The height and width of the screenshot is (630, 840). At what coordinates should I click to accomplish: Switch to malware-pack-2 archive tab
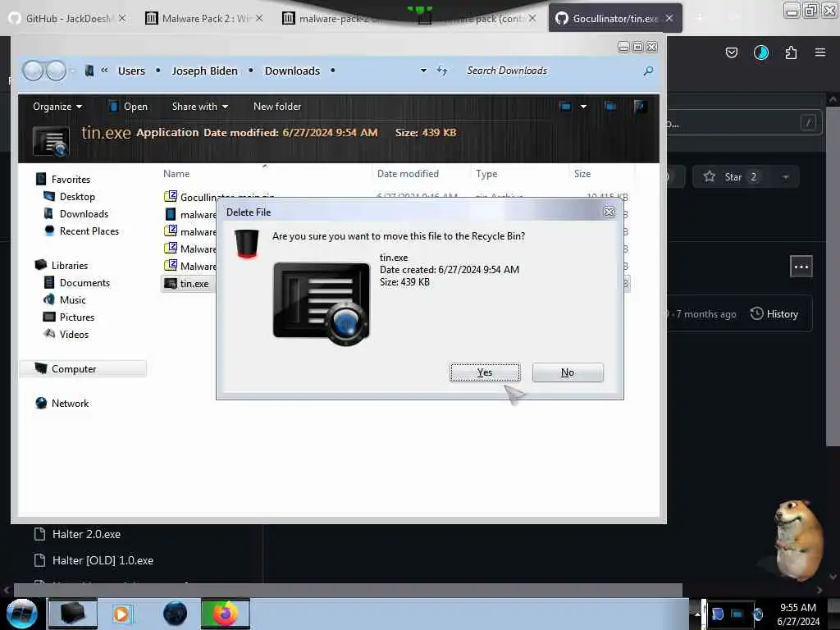point(332,18)
